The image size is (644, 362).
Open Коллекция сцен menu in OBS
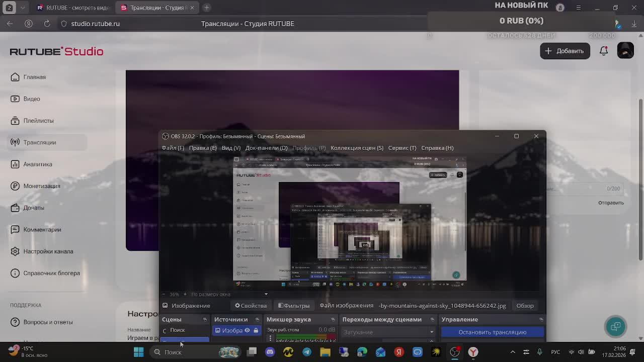357,148
